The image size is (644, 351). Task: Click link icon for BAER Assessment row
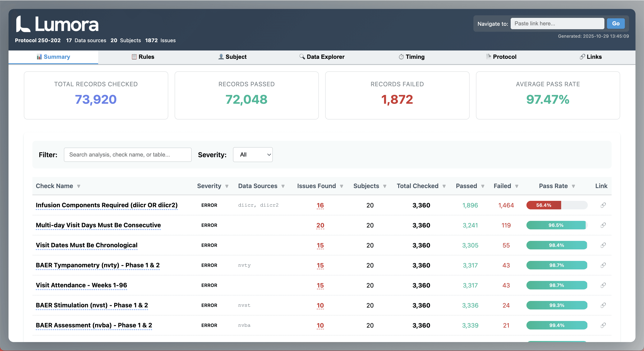pos(603,325)
